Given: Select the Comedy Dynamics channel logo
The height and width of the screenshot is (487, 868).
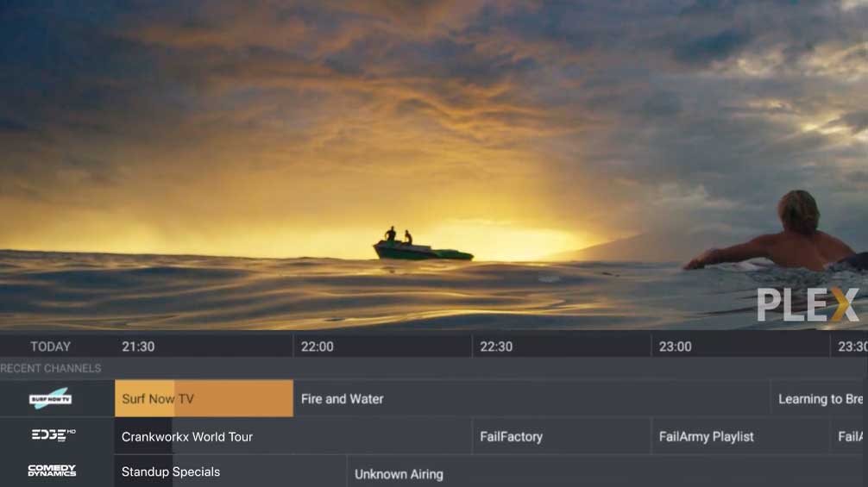Looking at the screenshot, I should click(52, 471).
